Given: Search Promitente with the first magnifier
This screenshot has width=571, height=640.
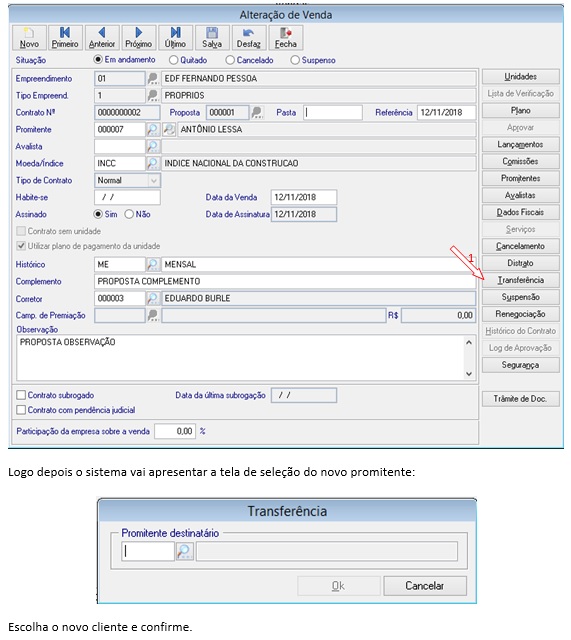Looking at the screenshot, I should pos(153,129).
